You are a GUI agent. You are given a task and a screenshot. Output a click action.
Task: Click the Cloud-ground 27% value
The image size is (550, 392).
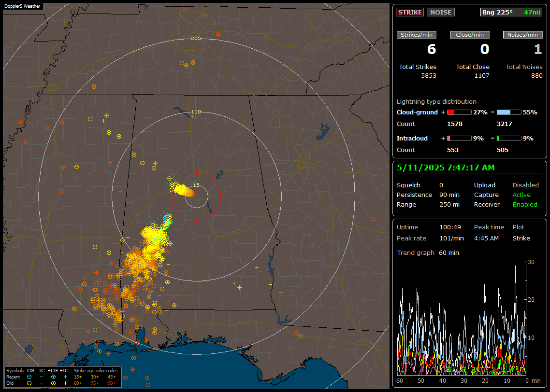(480, 112)
